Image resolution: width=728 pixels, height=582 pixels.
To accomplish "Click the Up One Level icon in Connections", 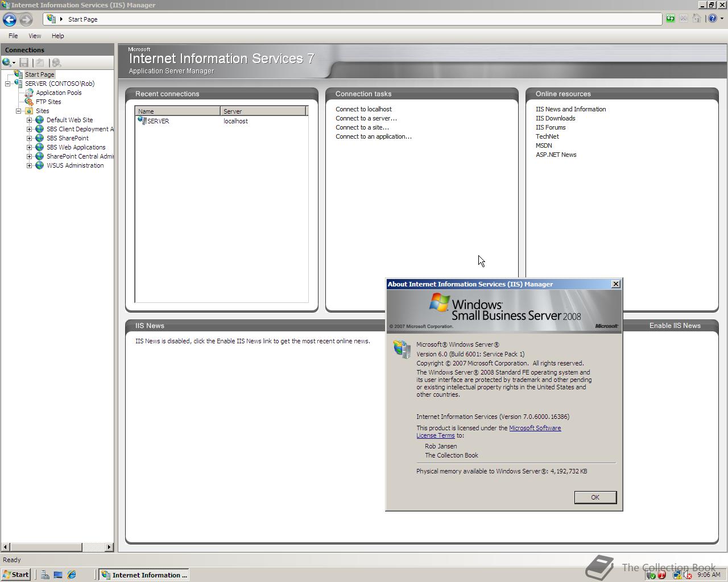I will coord(40,63).
